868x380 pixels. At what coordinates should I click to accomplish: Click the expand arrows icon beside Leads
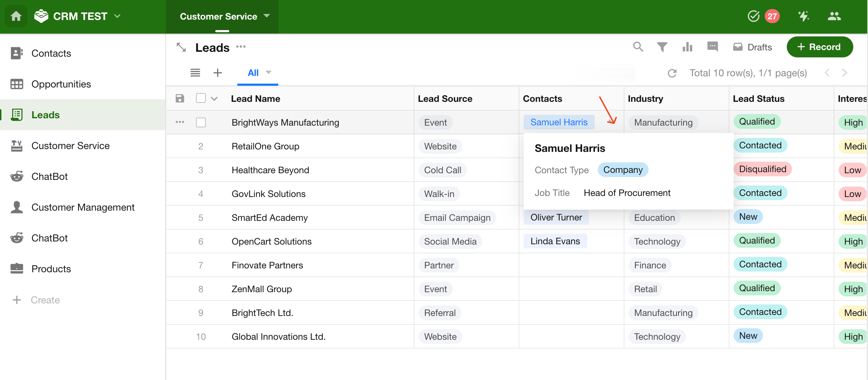click(181, 47)
